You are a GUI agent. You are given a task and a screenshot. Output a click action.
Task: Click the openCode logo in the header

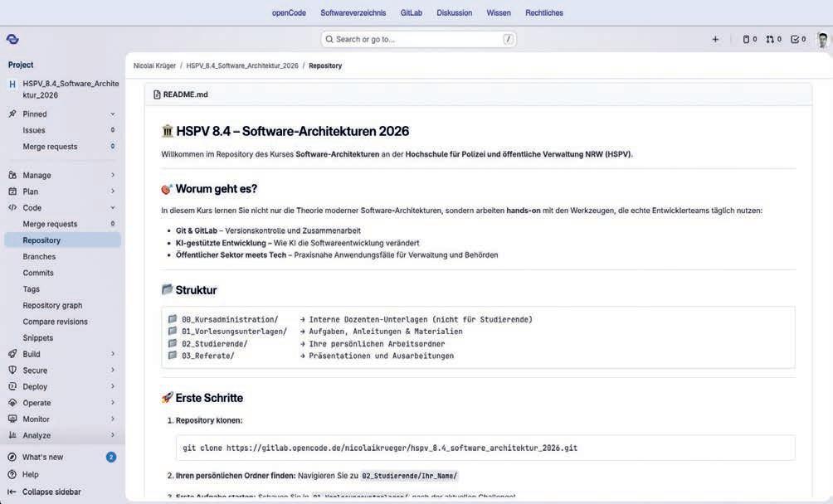(12, 39)
